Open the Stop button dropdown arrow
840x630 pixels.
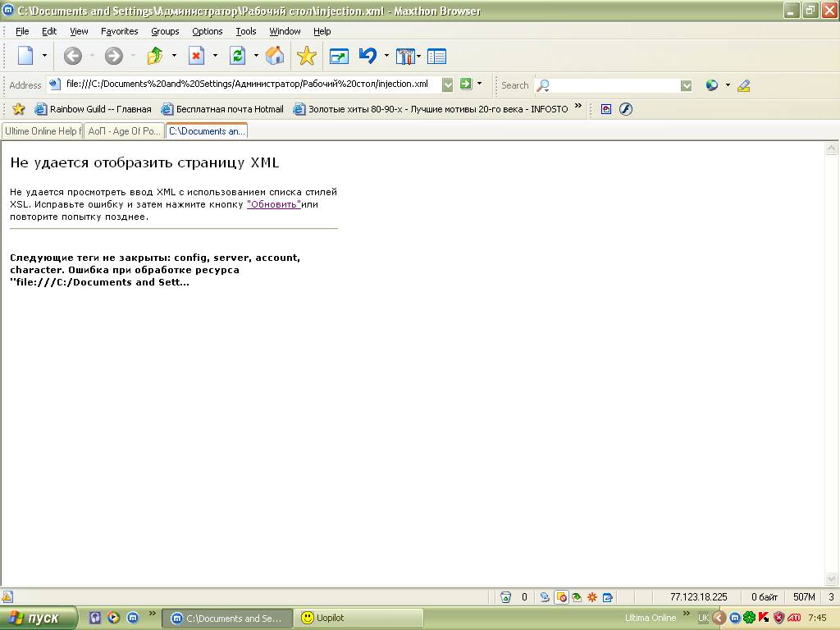coord(216,56)
